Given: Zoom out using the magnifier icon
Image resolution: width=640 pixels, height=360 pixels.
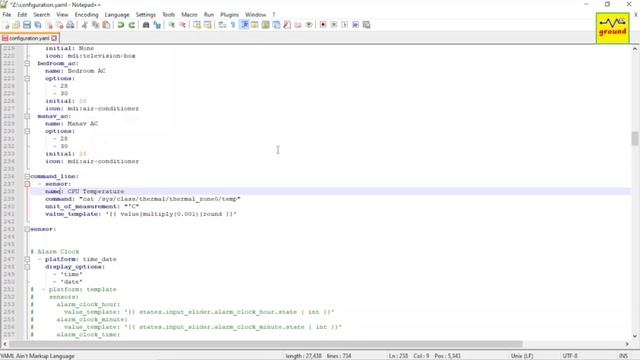Looking at the screenshot, I should 182,25.
